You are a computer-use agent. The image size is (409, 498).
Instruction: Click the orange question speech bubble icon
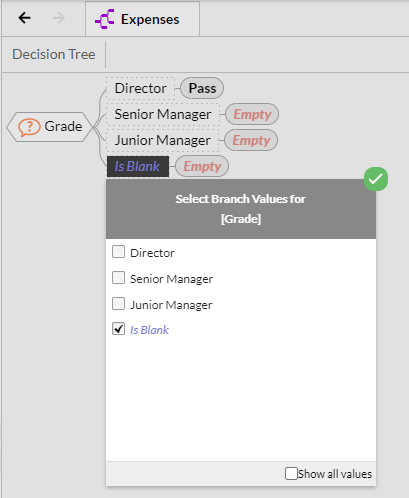(29, 127)
